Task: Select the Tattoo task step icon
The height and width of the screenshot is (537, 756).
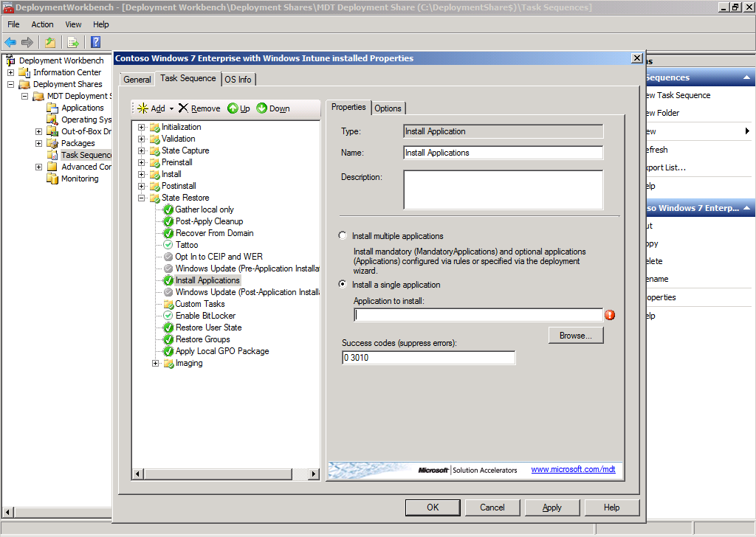Action: point(168,245)
